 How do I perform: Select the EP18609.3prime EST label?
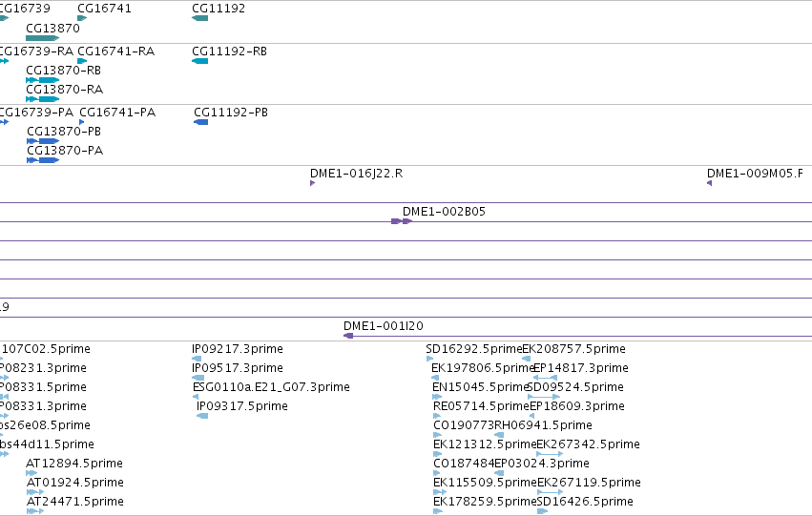577,406
